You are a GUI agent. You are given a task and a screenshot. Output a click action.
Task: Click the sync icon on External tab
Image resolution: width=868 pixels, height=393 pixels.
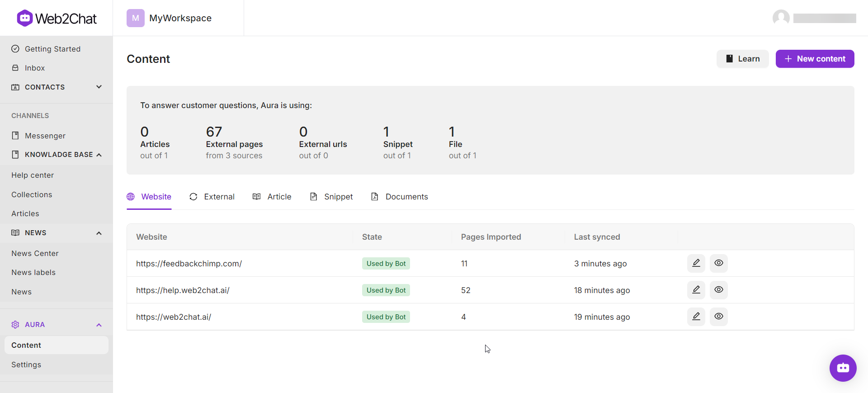pos(193,197)
